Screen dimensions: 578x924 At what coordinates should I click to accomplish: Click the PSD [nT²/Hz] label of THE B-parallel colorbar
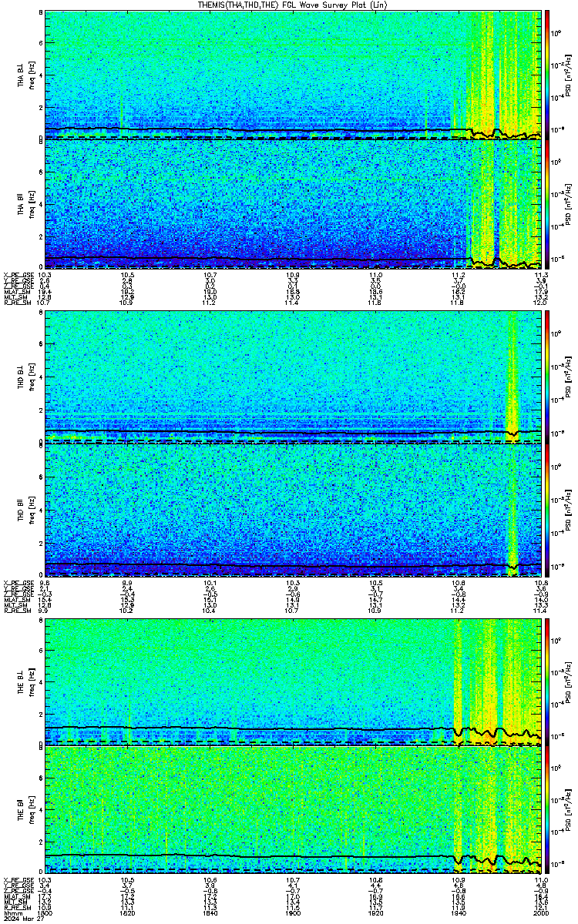click(x=568, y=809)
